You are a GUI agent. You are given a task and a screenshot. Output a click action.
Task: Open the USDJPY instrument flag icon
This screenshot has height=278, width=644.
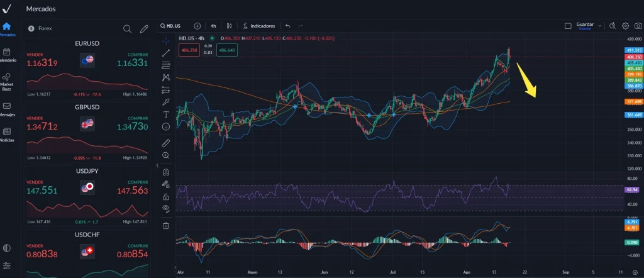[87, 187]
